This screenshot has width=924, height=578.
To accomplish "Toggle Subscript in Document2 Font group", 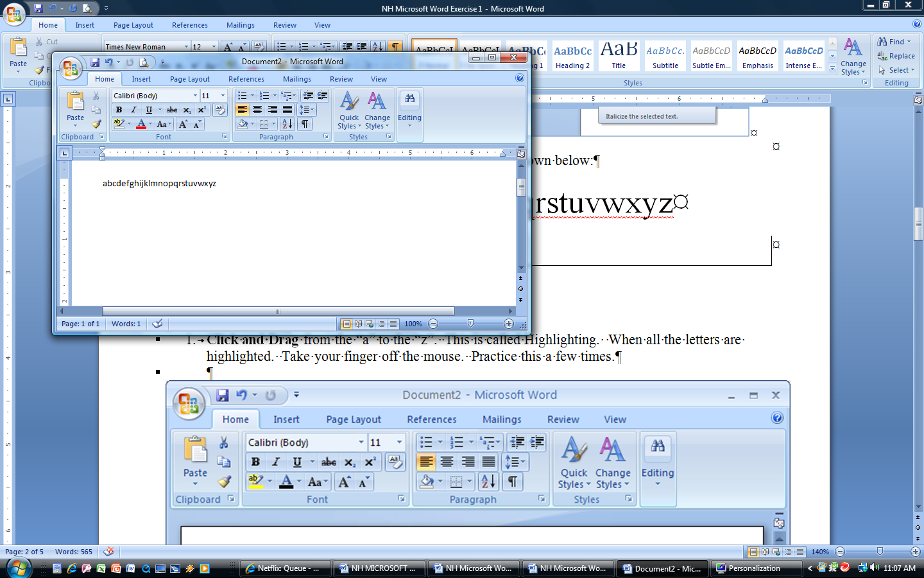I will (187, 110).
